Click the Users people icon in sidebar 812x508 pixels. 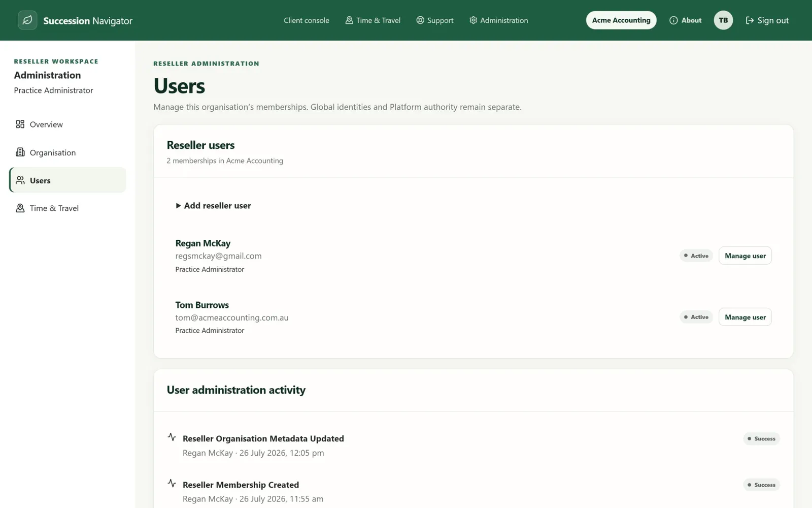point(20,180)
